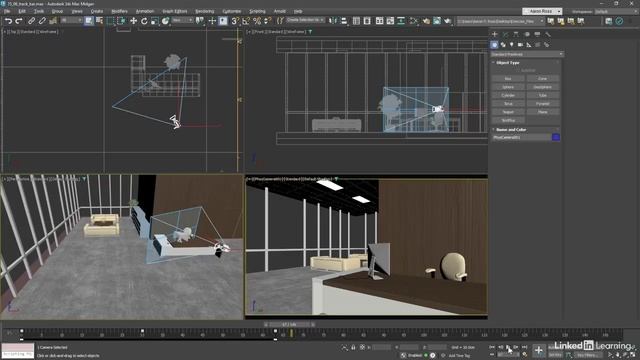Choose the Select and Rotate tool
This screenshot has height=360, width=640.
click(144, 21)
